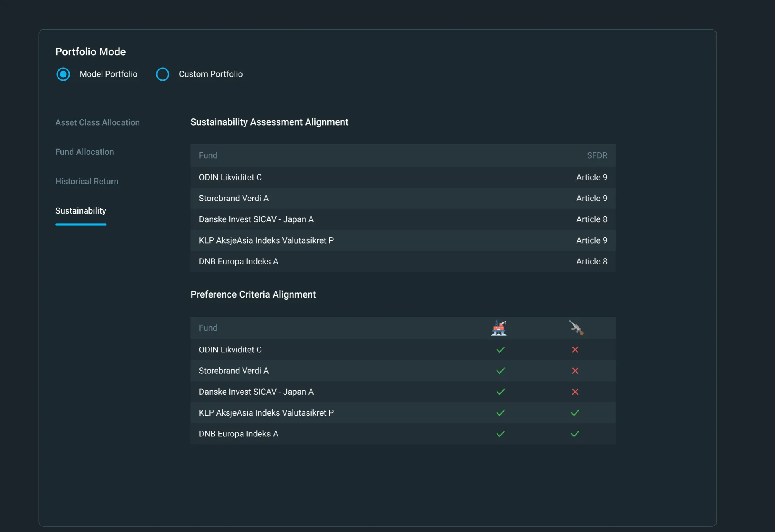The image size is (775, 532).
Task: Click KLP AksjeAsia weapons criteria checkmark
Action: pos(575,413)
